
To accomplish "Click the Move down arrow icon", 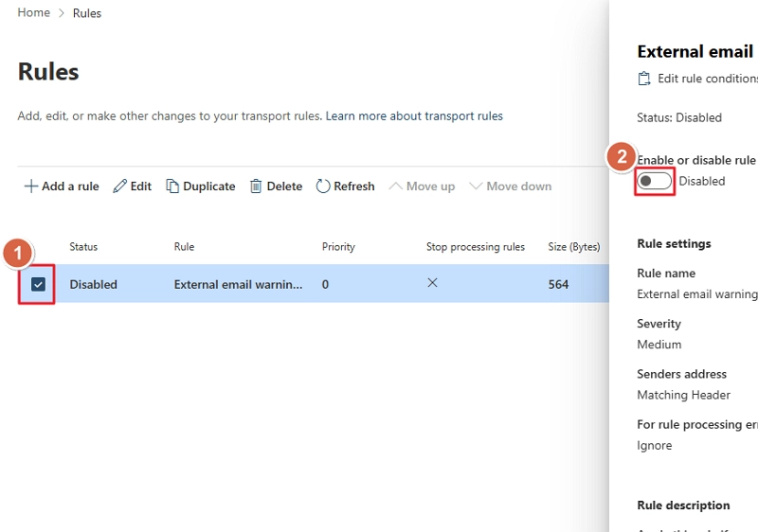I will click(x=476, y=186).
